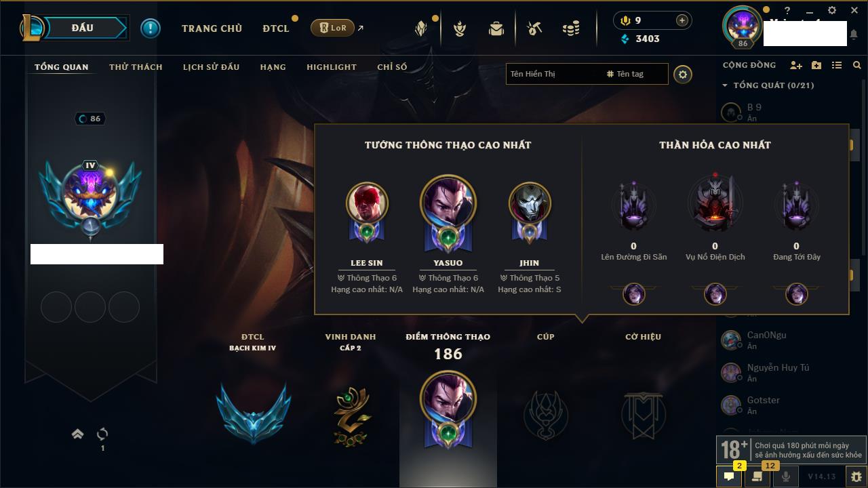Click the add folder icon in social panel
The width and height of the screenshot is (868, 488).
[816, 65]
